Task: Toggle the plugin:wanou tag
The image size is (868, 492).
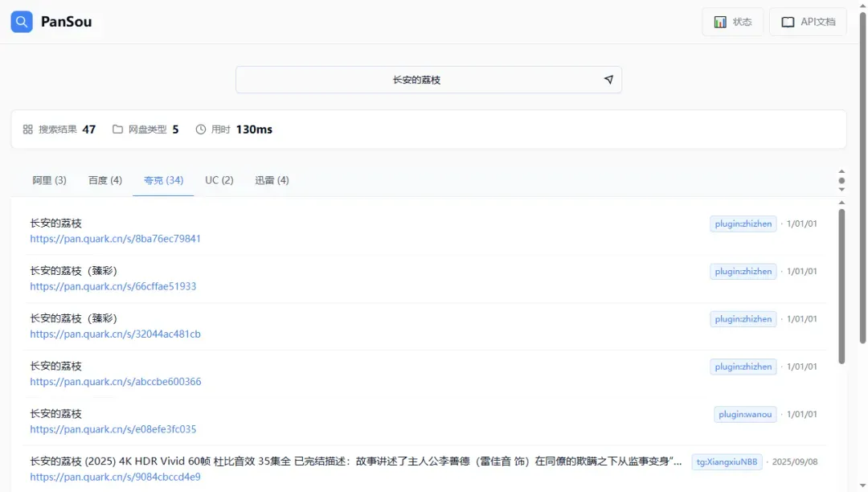Action: pos(743,413)
